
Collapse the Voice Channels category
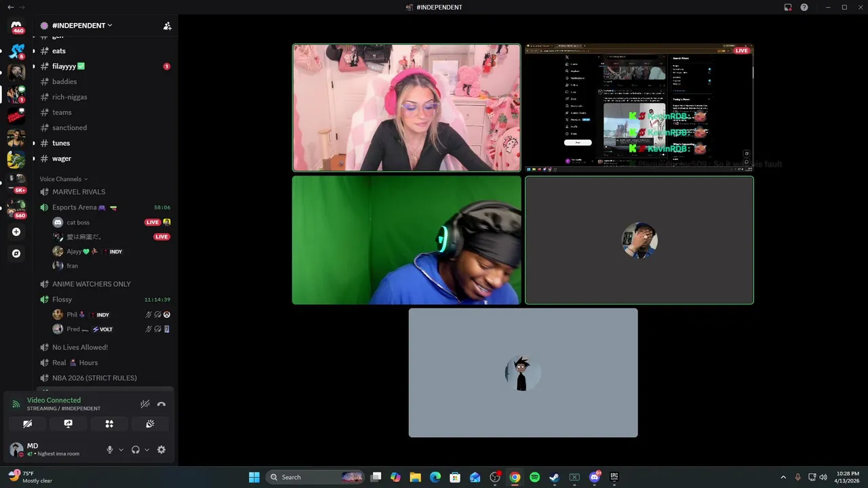click(64, 179)
